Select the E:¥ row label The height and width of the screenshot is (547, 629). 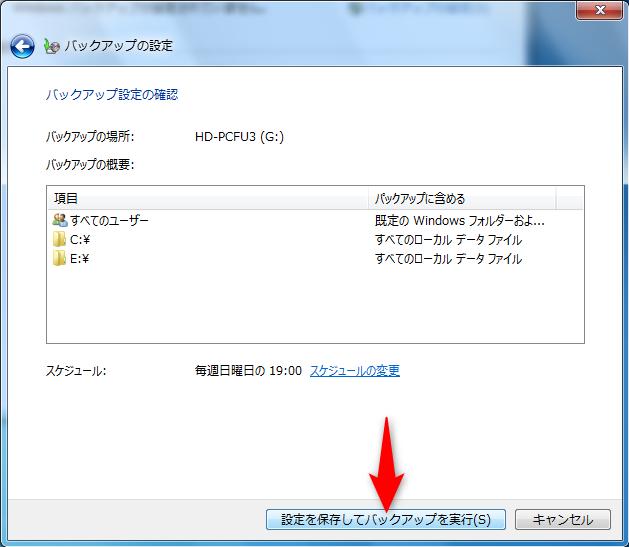click(79, 259)
